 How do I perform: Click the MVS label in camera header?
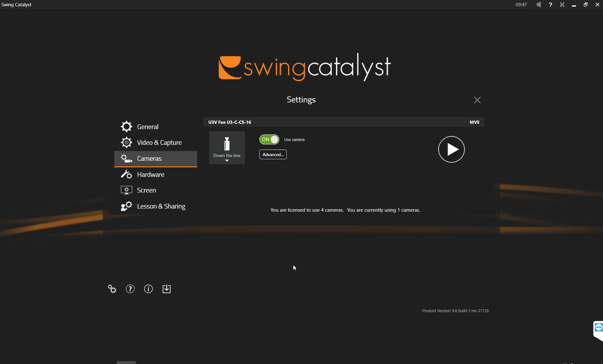point(474,122)
